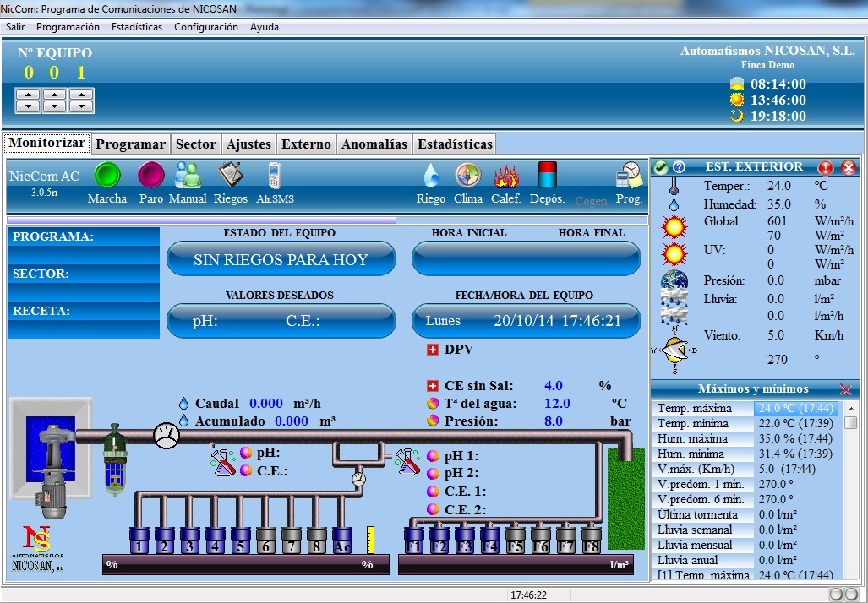Open the Clima gauge icon
The width and height of the screenshot is (868, 603).
tap(468, 176)
